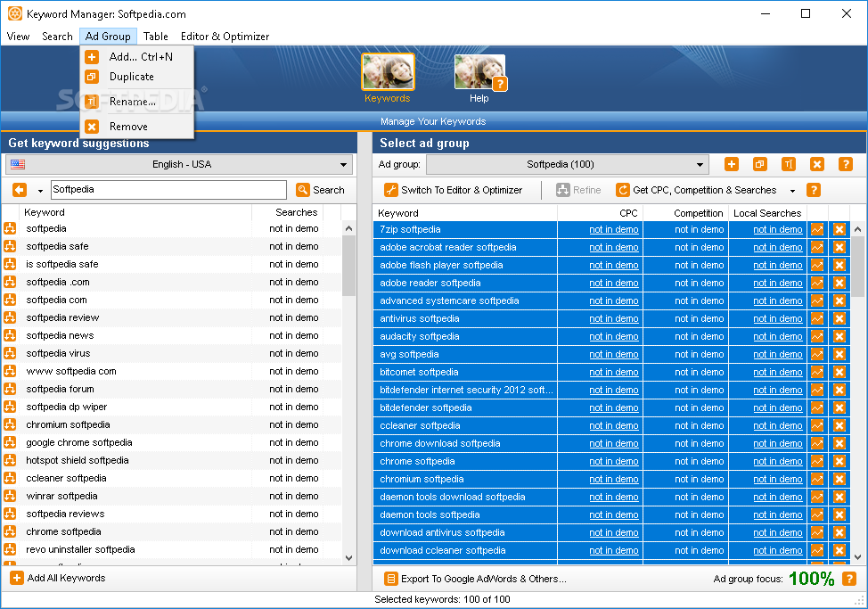Add keyword 'softpedia review' using its icon
Viewport: 868px width, 609px height.
10,317
